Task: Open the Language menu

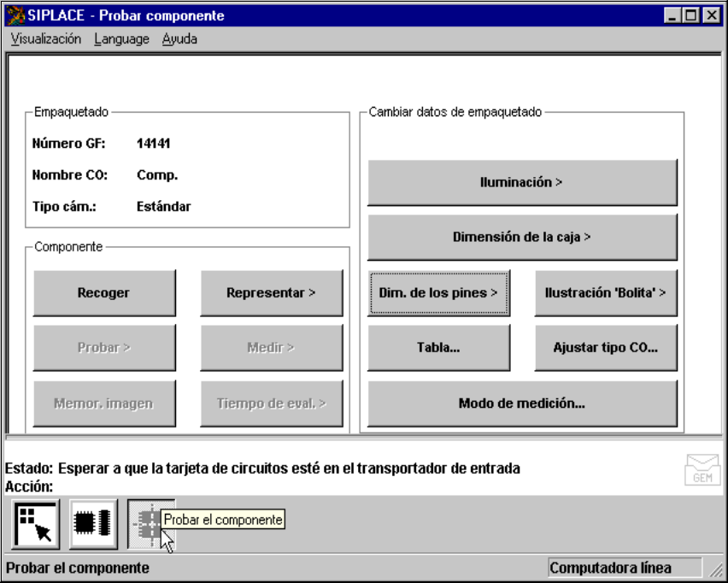Action: pyautogui.click(x=121, y=39)
